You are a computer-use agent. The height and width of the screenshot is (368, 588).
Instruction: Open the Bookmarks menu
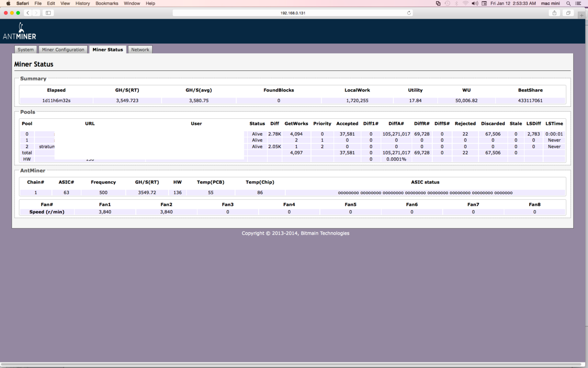[x=107, y=3]
